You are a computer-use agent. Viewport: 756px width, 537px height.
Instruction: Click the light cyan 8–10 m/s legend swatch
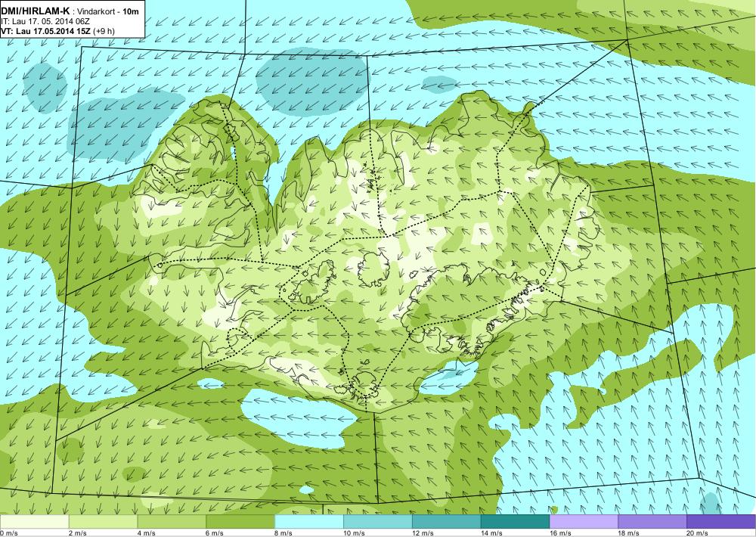coord(309,522)
